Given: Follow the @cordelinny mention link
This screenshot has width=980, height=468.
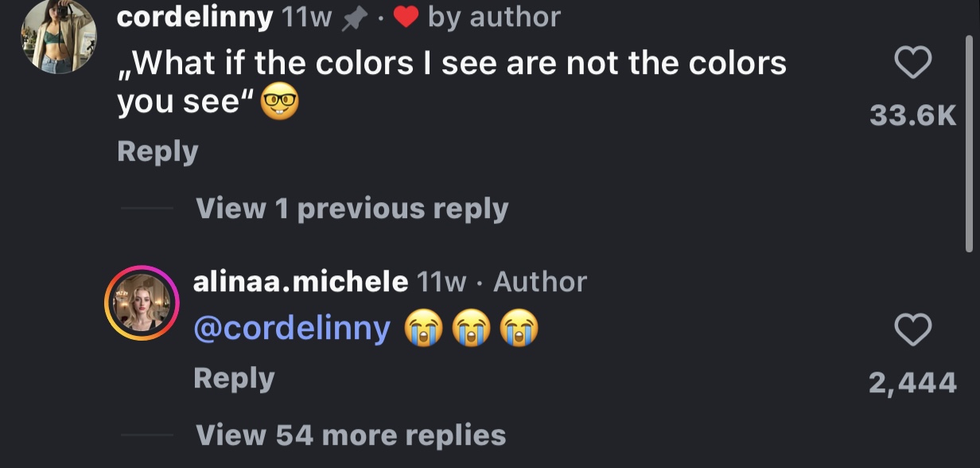Looking at the screenshot, I should [292, 329].
